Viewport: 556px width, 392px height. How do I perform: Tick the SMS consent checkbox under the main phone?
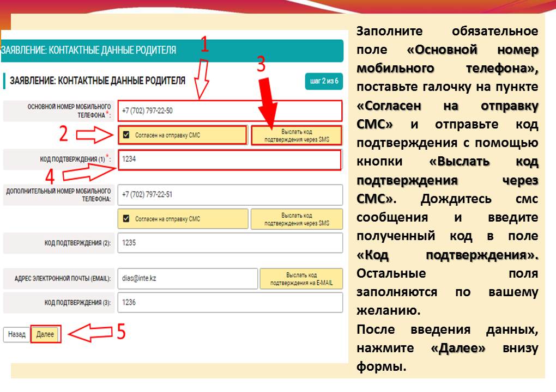coord(127,135)
